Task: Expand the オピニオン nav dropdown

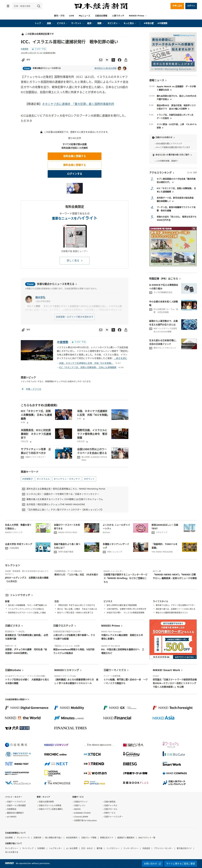Action: (114, 23)
